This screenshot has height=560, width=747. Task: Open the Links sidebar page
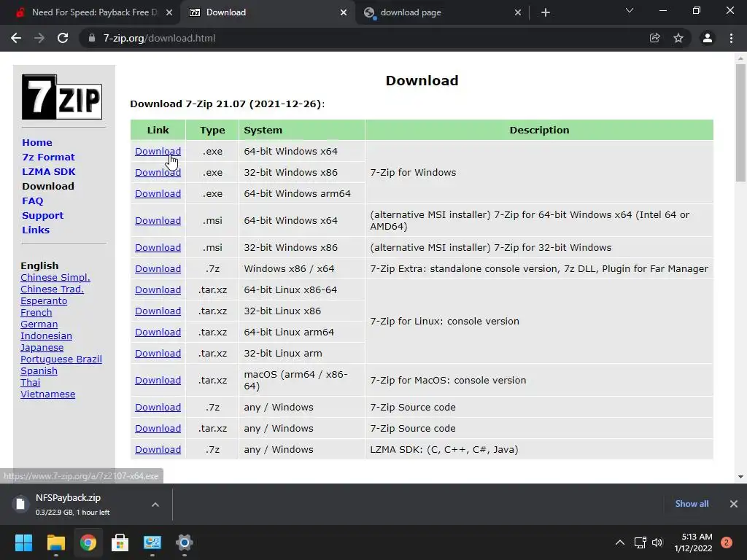36,230
